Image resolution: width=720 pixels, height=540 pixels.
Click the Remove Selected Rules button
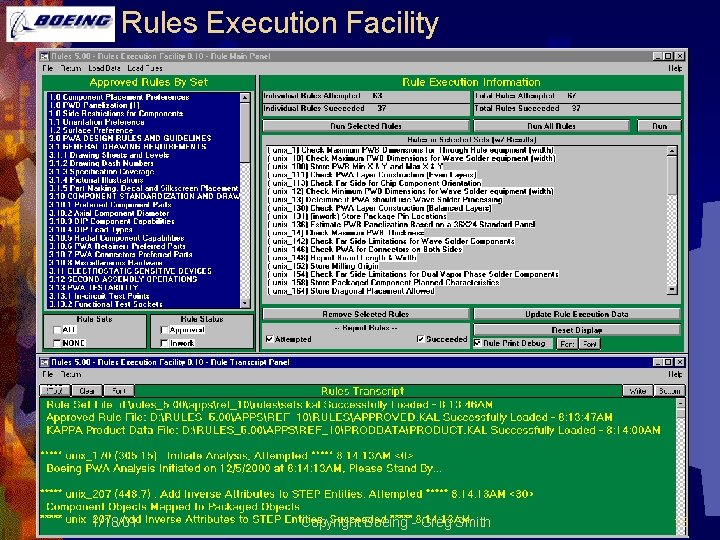[366, 314]
